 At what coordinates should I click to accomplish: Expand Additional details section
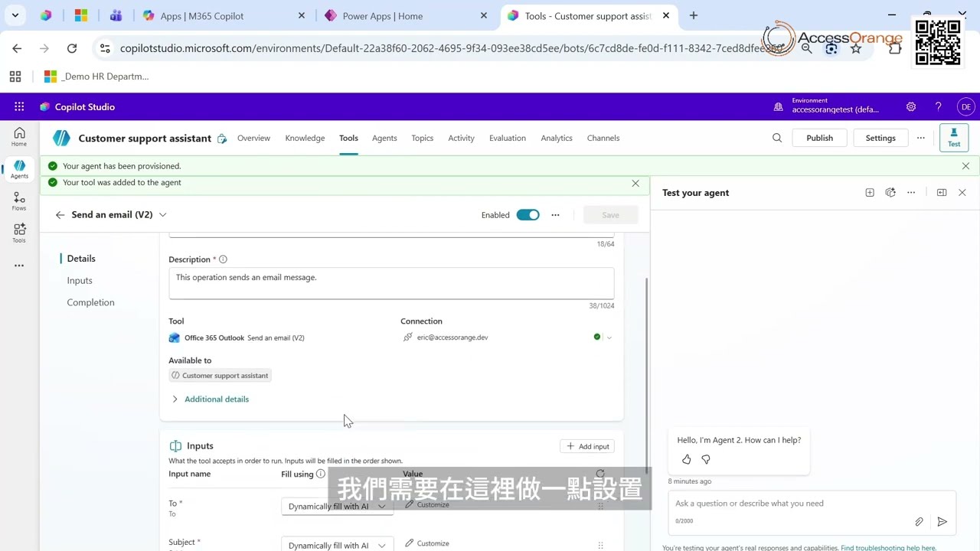[x=210, y=399]
